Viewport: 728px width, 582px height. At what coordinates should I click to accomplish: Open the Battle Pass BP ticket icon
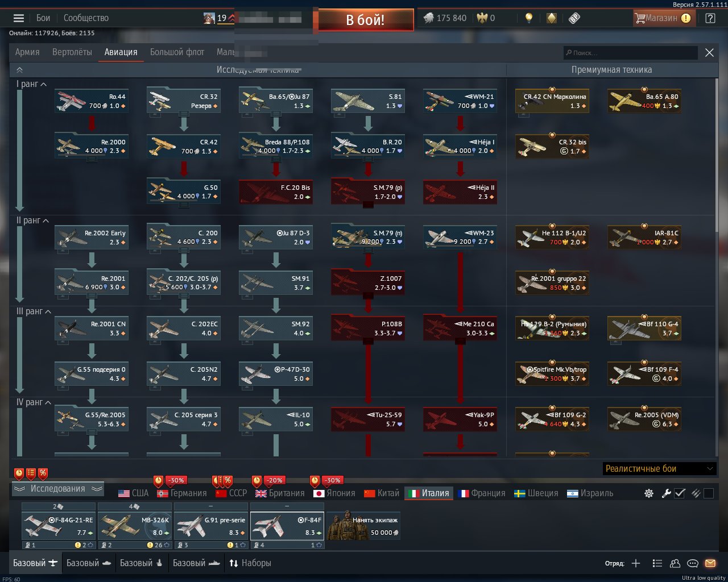coord(574,18)
